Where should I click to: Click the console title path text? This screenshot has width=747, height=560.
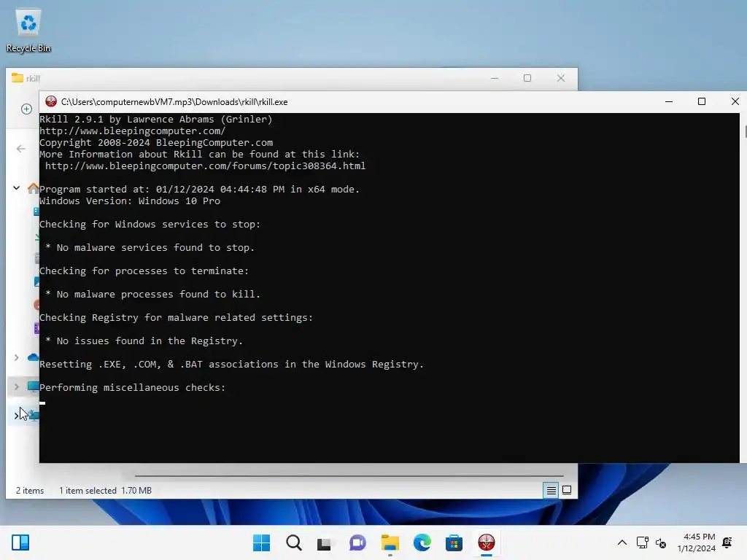[x=174, y=102]
